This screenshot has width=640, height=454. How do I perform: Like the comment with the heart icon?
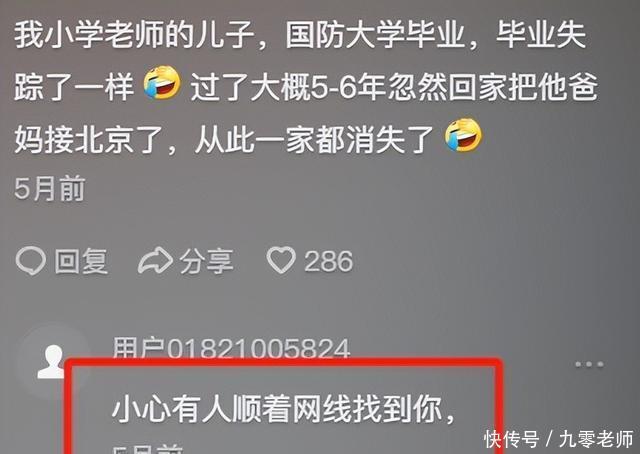pyautogui.click(x=281, y=260)
